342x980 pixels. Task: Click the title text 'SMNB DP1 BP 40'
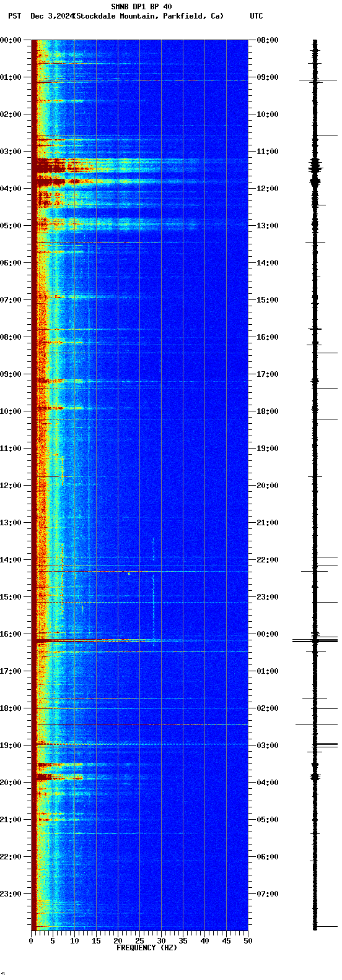(141, 7)
